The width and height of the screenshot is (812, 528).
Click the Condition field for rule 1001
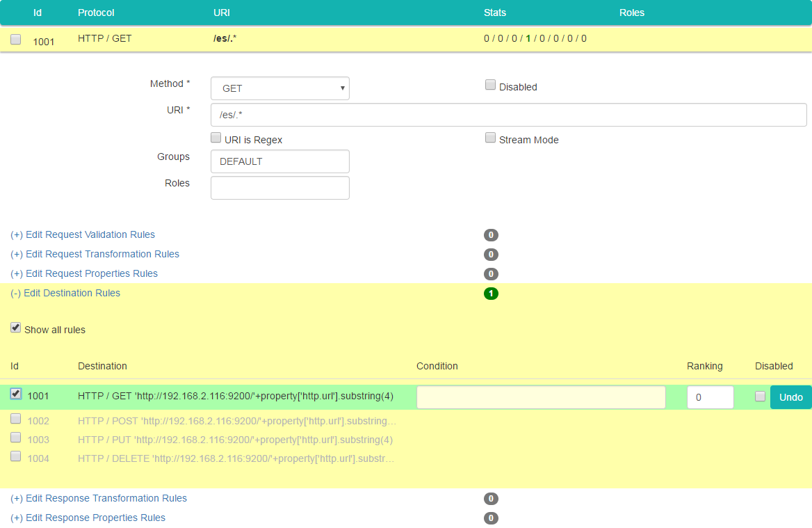pos(541,397)
